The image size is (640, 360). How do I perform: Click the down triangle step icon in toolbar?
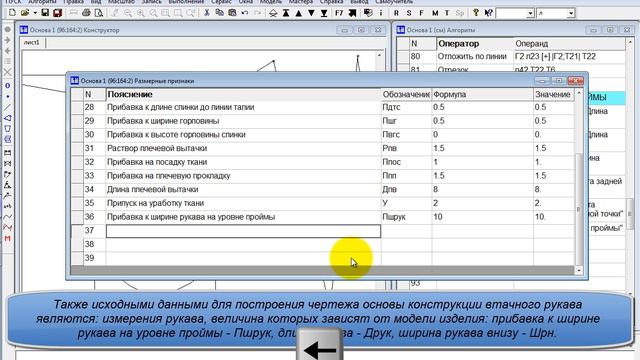pos(311,13)
